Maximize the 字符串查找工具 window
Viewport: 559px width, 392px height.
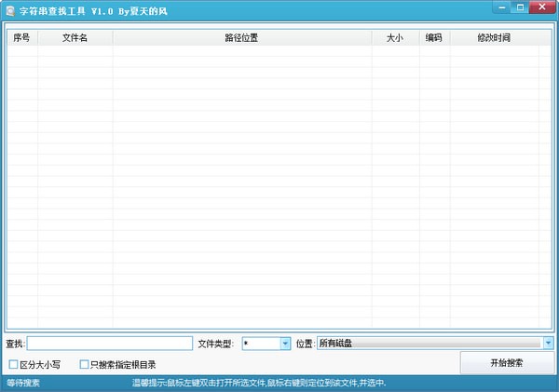(520, 7)
